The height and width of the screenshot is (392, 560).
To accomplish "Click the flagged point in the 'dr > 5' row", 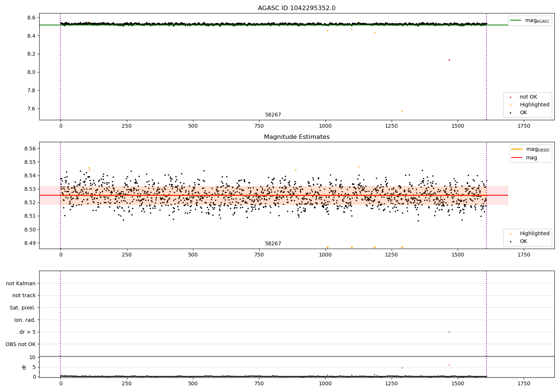I will click(x=449, y=332).
